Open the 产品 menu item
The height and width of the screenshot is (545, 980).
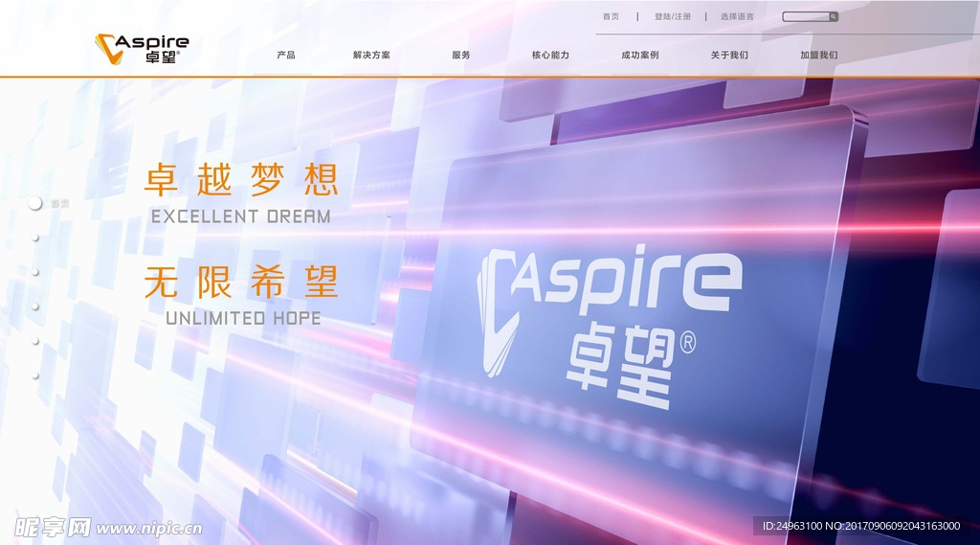pos(286,55)
